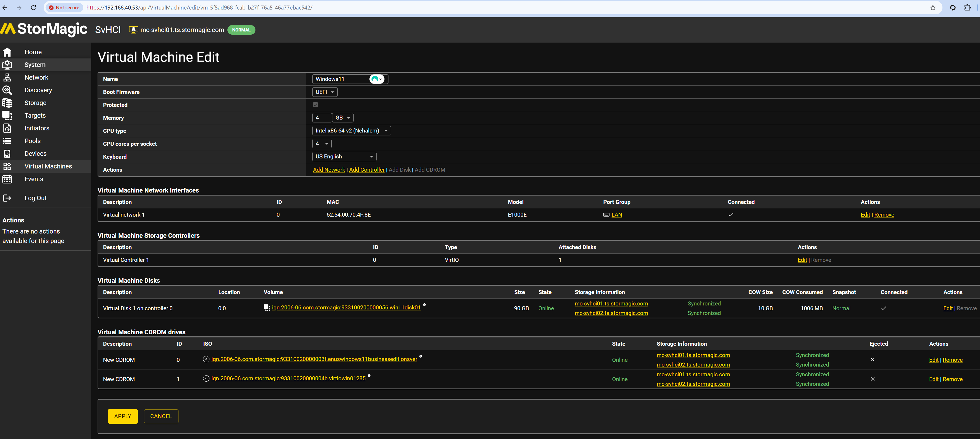Reload the page with browser refresh icon
Viewport: 980px width, 439px height.
click(34, 8)
